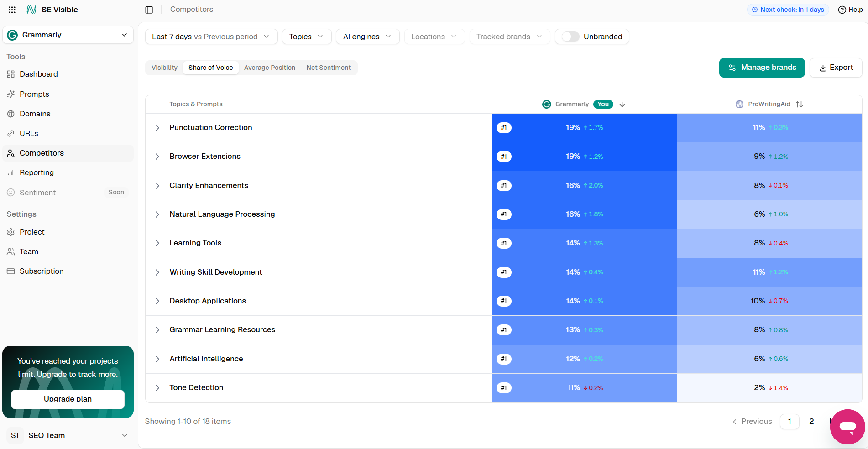The width and height of the screenshot is (868, 449).
Task: Select the Share of Voice tab
Action: click(210, 68)
